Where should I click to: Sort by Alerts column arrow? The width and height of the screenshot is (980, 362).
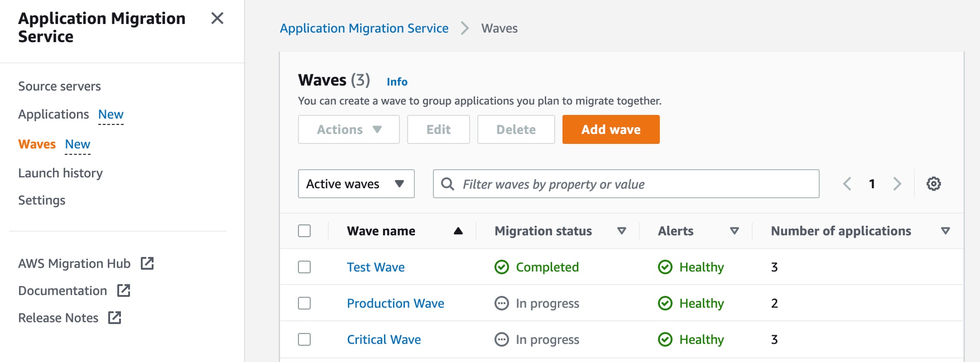[x=734, y=231]
